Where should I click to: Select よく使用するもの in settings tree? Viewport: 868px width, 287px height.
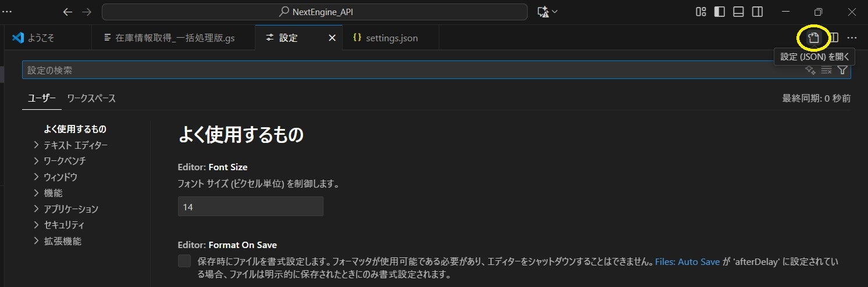(x=75, y=129)
